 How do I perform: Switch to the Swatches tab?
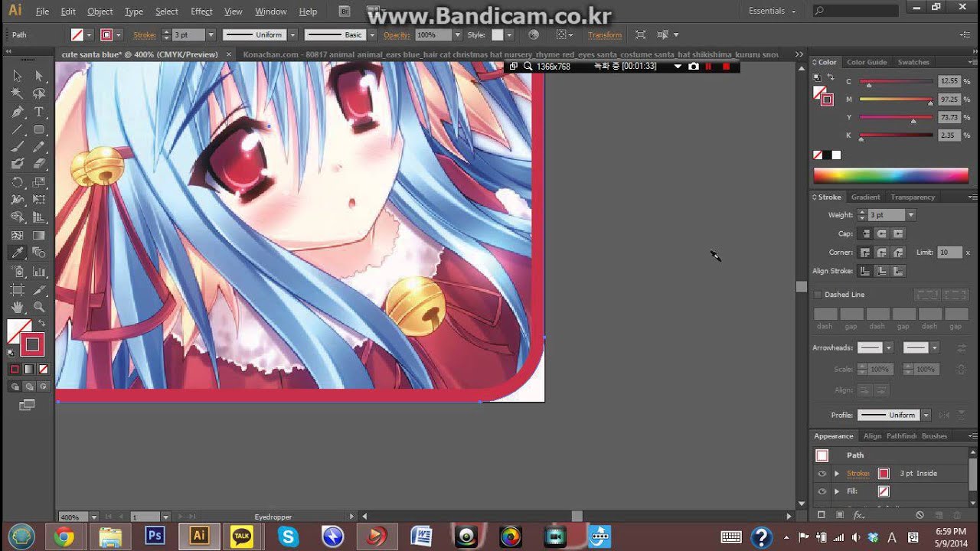[913, 62]
